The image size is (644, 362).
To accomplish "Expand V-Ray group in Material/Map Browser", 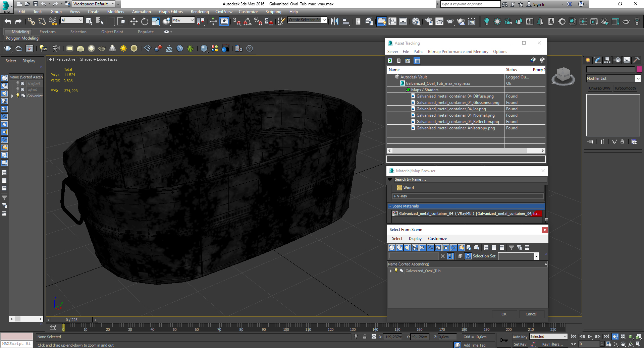I will (395, 196).
